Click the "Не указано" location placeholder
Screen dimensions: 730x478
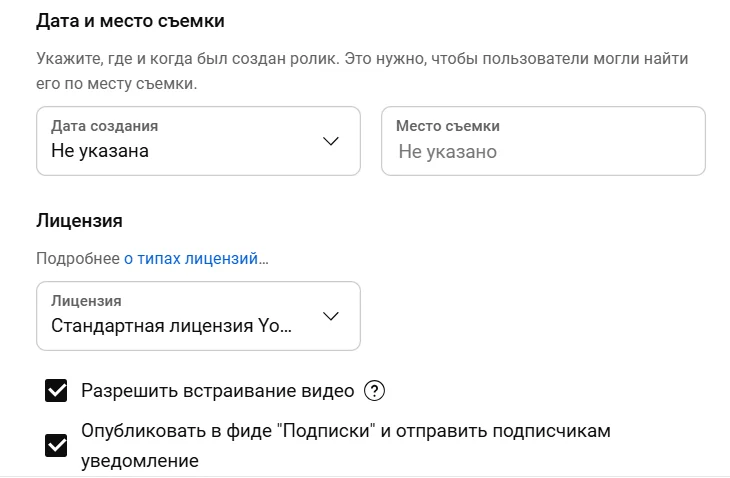click(447, 152)
